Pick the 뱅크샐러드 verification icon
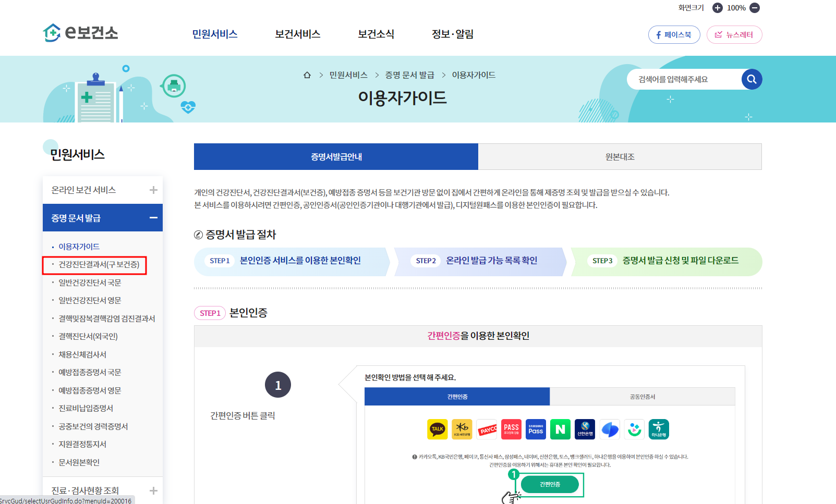836x504 pixels. coord(634,429)
